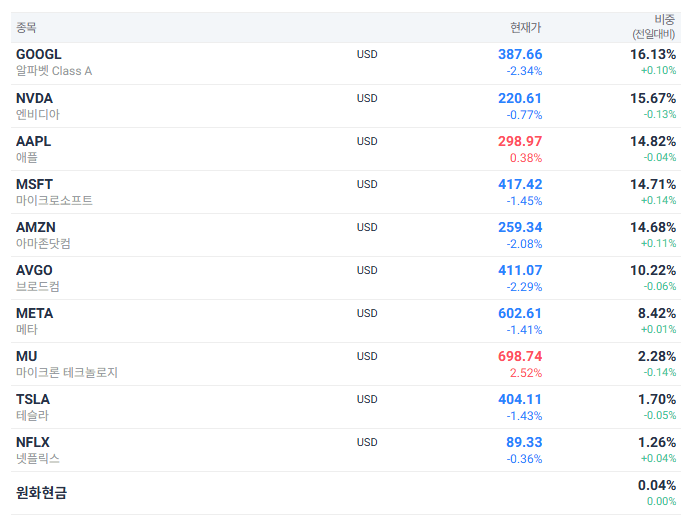The width and height of the screenshot is (693, 525).
Task: Click the 테슬라 company name
Action: [x=32, y=415]
